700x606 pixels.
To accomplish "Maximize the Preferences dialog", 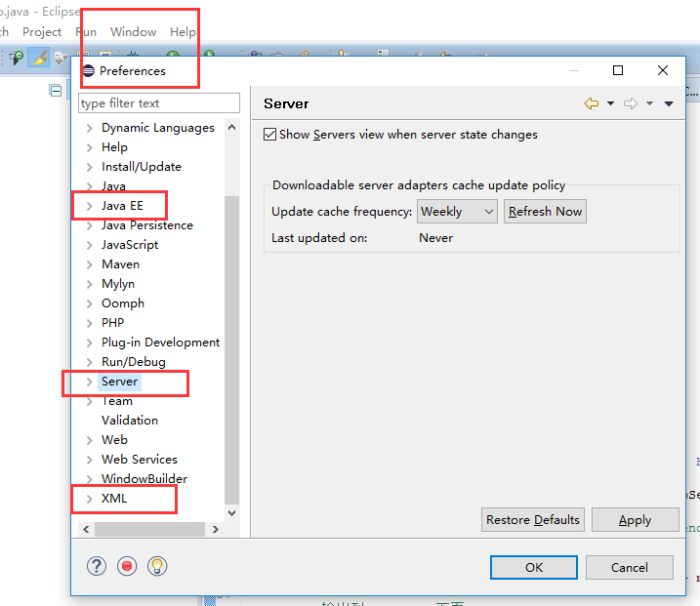I will tap(618, 70).
